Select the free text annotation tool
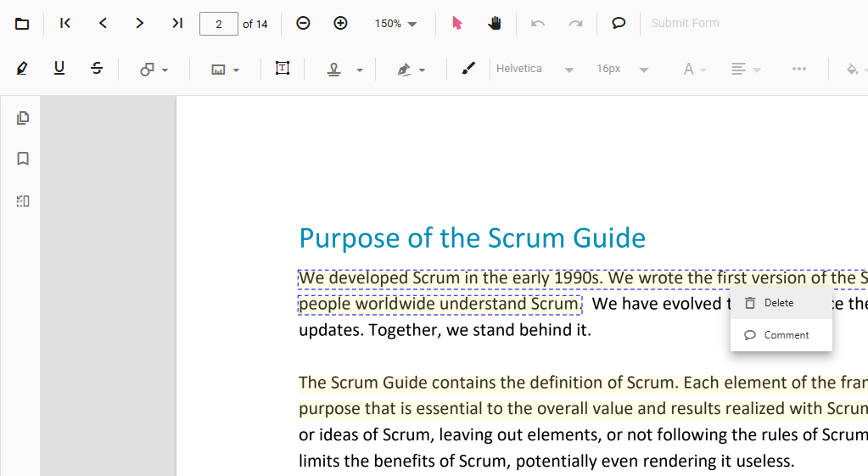This screenshot has height=476, width=868. tap(283, 70)
